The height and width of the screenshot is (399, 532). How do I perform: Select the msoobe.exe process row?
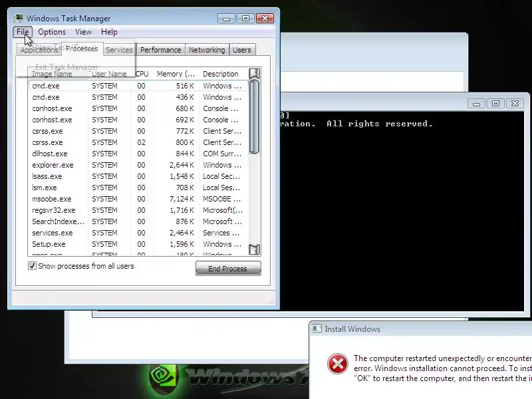(138, 199)
